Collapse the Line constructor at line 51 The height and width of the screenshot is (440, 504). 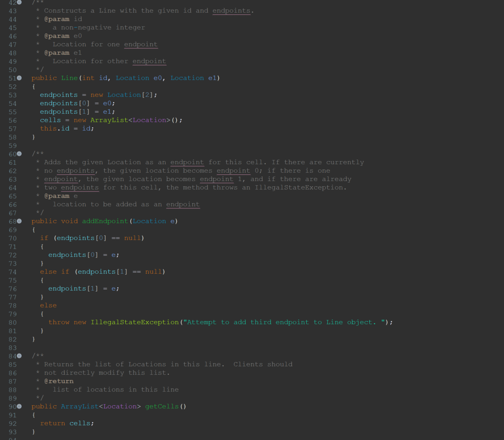point(19,78)
